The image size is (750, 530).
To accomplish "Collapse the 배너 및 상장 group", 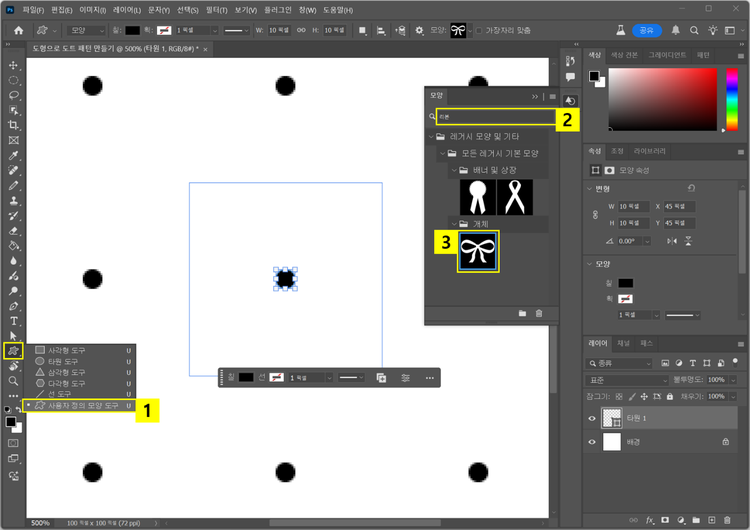I will 452,171.
